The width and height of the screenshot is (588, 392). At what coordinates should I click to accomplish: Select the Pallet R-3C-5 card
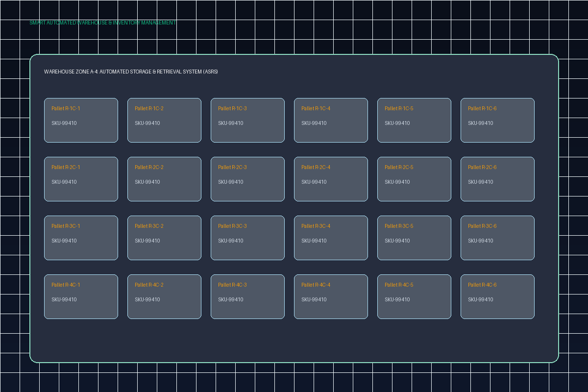click(414, 238)
